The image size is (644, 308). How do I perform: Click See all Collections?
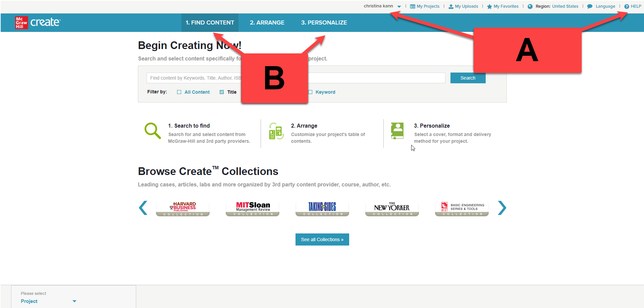[322, 239]
